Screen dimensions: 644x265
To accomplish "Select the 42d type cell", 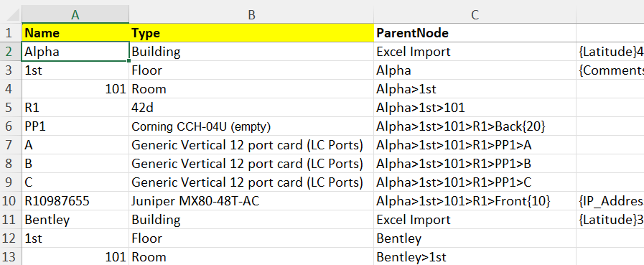I will 251,108.
